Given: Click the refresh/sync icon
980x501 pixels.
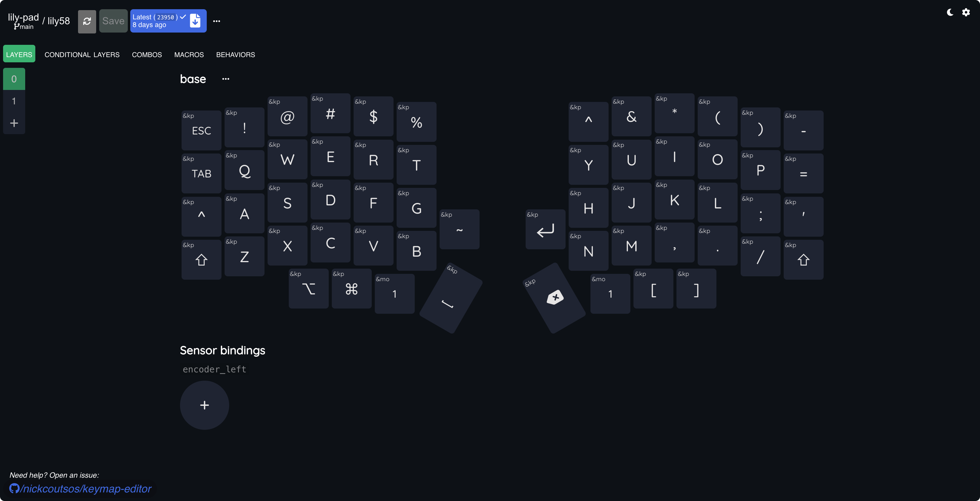Looking at the screenshot, I should (x=86, y=21).
